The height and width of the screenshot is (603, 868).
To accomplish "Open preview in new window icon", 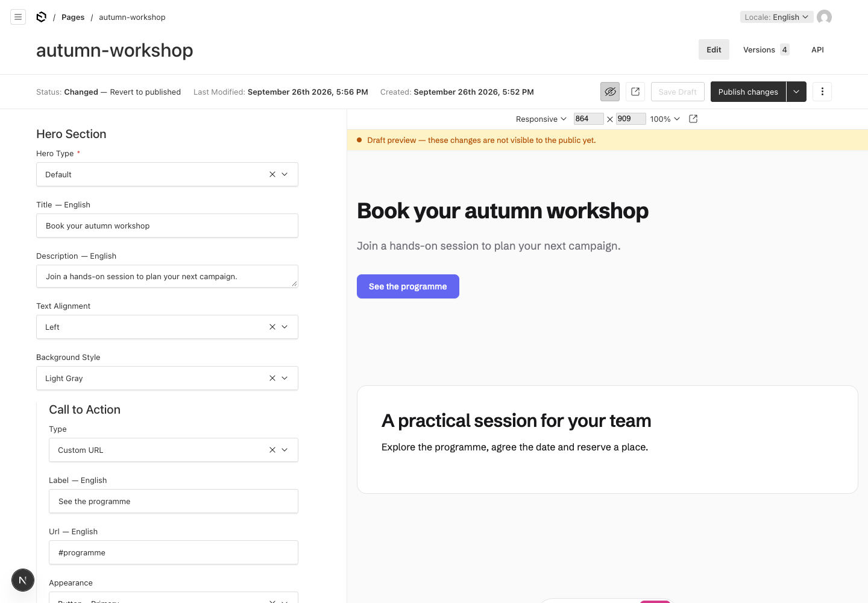I will point(635,92).
